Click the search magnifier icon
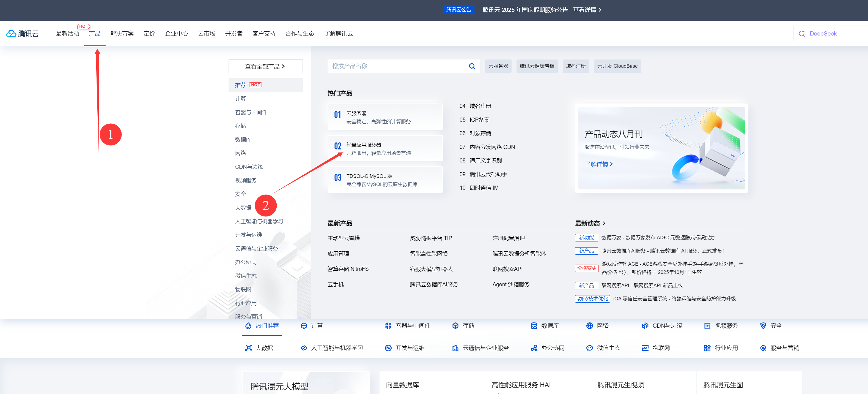868x394 pixels. click(472, 66)
